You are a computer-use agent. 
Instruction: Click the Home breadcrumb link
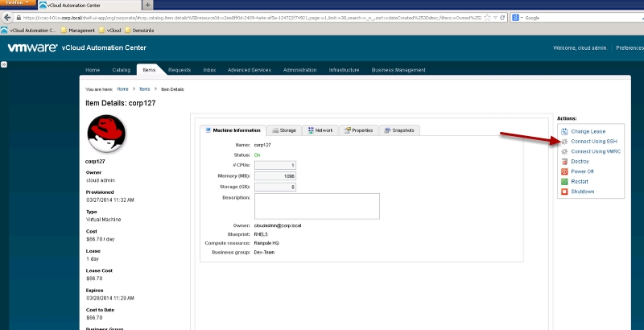[x=122, y=89]
